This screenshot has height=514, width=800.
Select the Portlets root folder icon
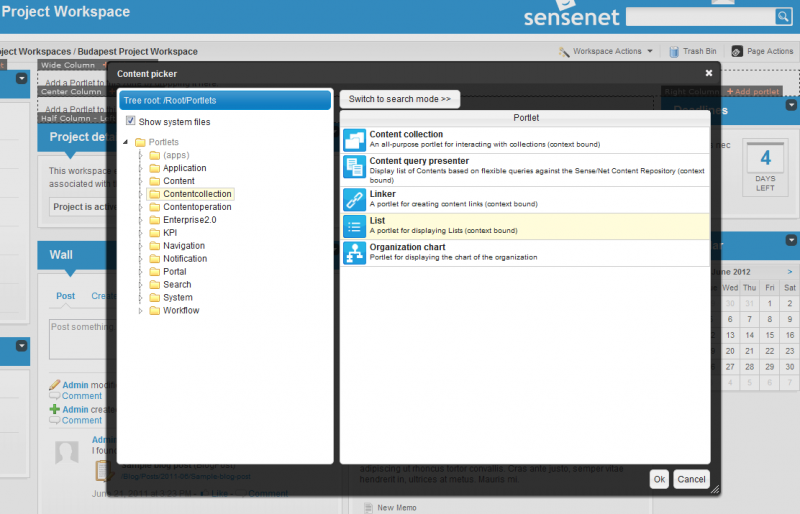[x=140, y=142]
